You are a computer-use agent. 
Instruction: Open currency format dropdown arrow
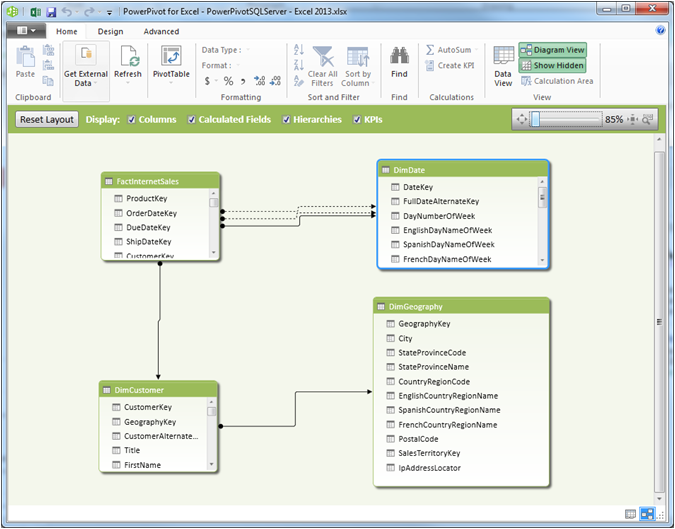216,81
